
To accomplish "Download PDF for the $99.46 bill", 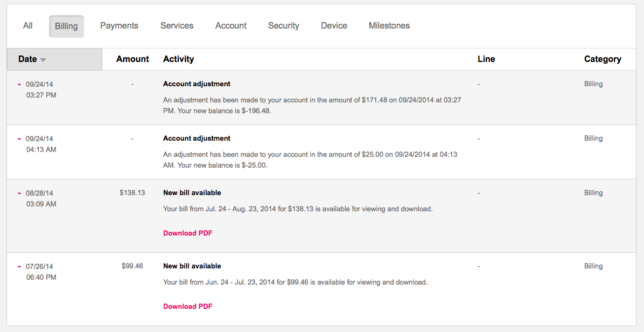I will 188,307.
